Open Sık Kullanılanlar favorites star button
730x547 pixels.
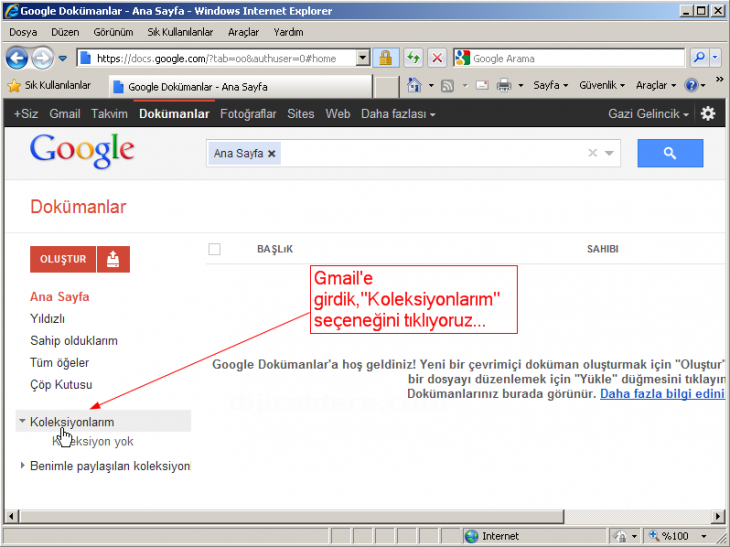click(x=49, y=85)
